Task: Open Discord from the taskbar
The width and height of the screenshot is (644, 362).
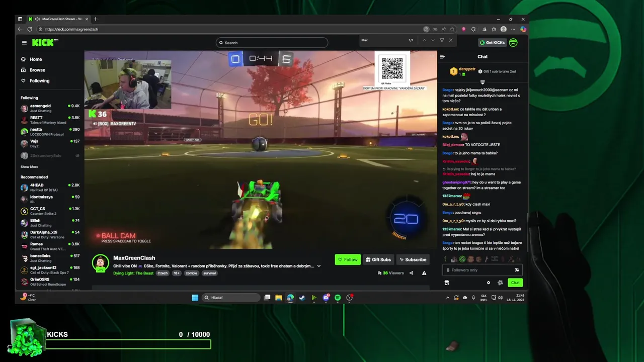Action: [x=326, y=298]
